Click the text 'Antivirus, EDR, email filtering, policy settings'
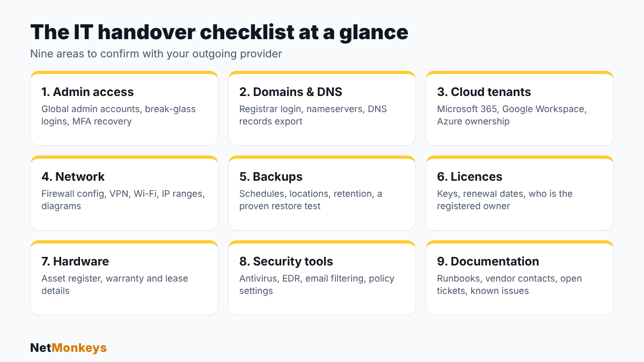Viewport: 644px width, 362px height. pyautogui.click(x=317, y=285)
